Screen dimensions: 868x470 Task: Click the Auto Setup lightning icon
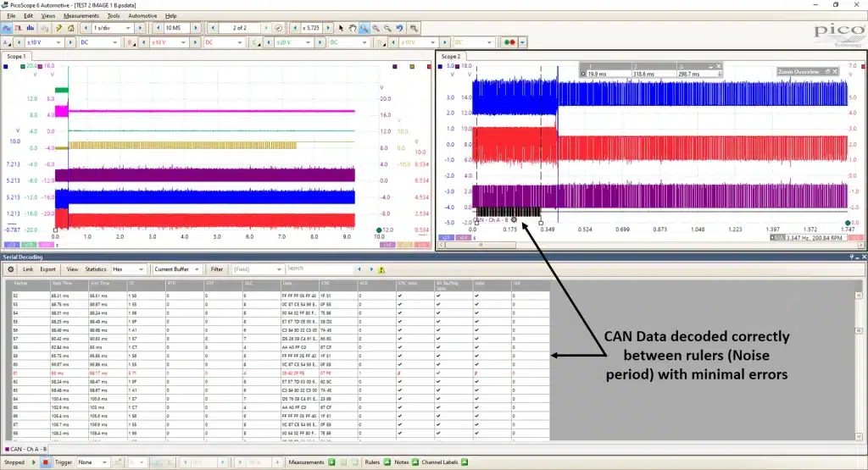point(58,28)
